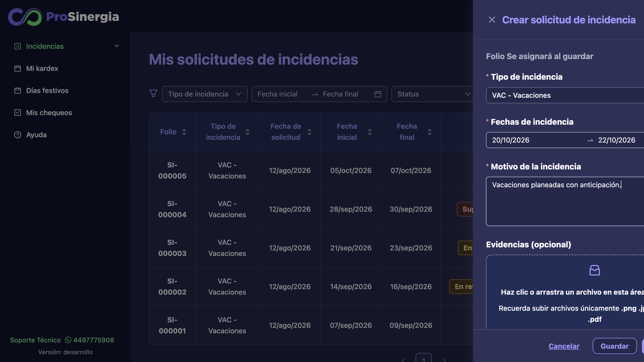Sort by Fecha de solicitud column arrows

309,132
